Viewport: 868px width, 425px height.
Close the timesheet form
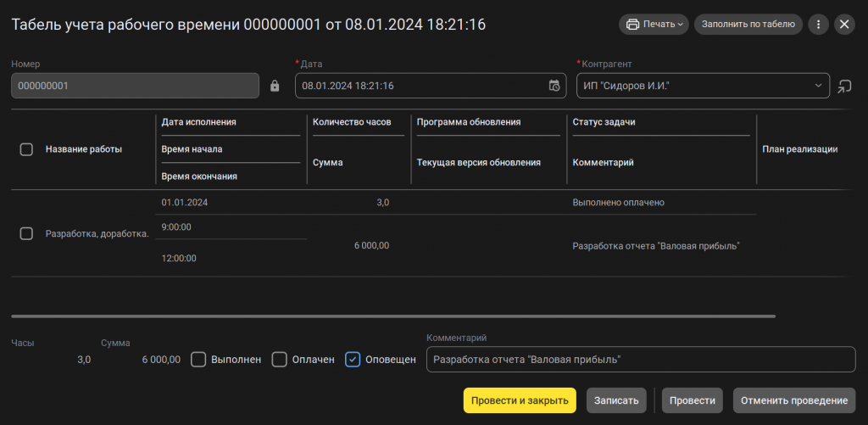[x=844, y=25]
